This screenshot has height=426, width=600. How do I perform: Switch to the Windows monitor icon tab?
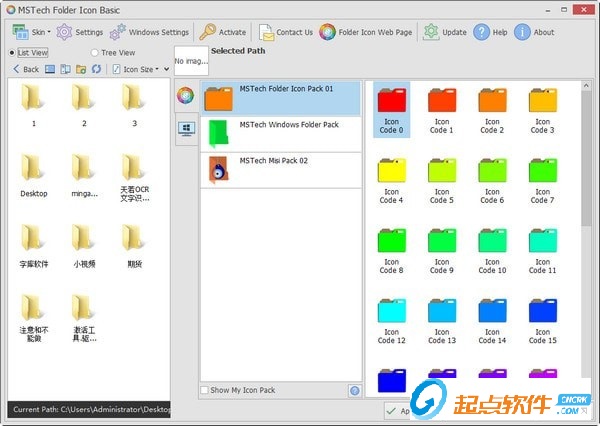click(x=186, y=129)
